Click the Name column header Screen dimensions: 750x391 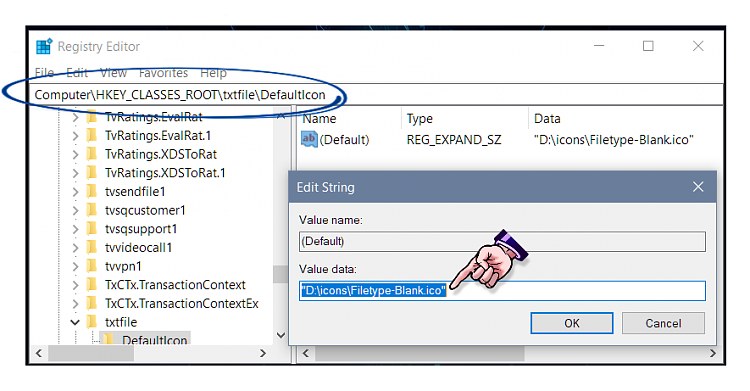pyautogui.click(x=319, y=119)
